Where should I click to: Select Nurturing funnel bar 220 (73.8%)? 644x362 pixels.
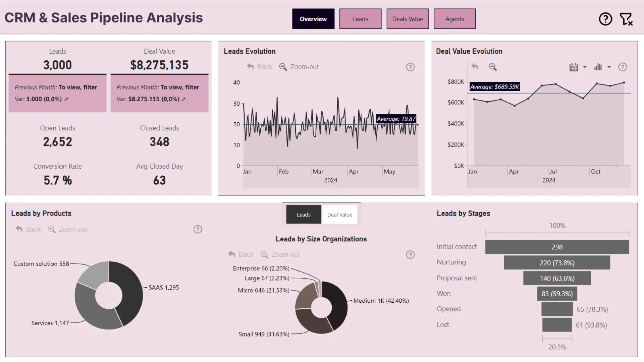pyautogui.click(x=557, y=263)
